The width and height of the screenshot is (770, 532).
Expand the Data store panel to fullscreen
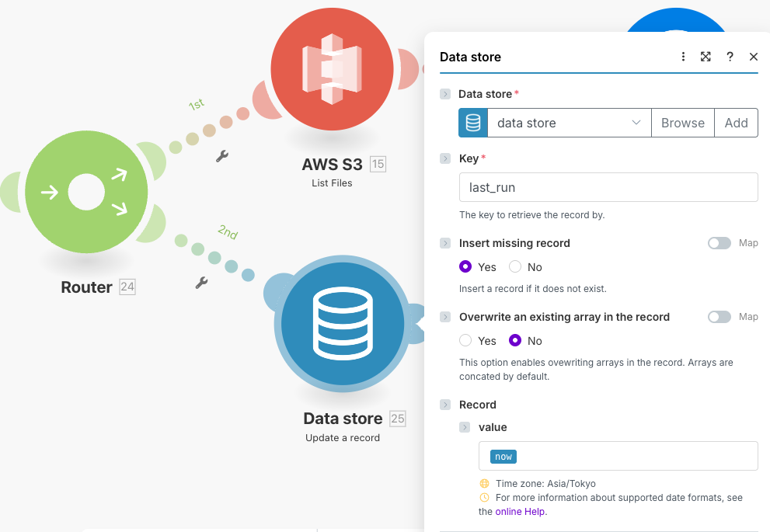coord(706,57)
